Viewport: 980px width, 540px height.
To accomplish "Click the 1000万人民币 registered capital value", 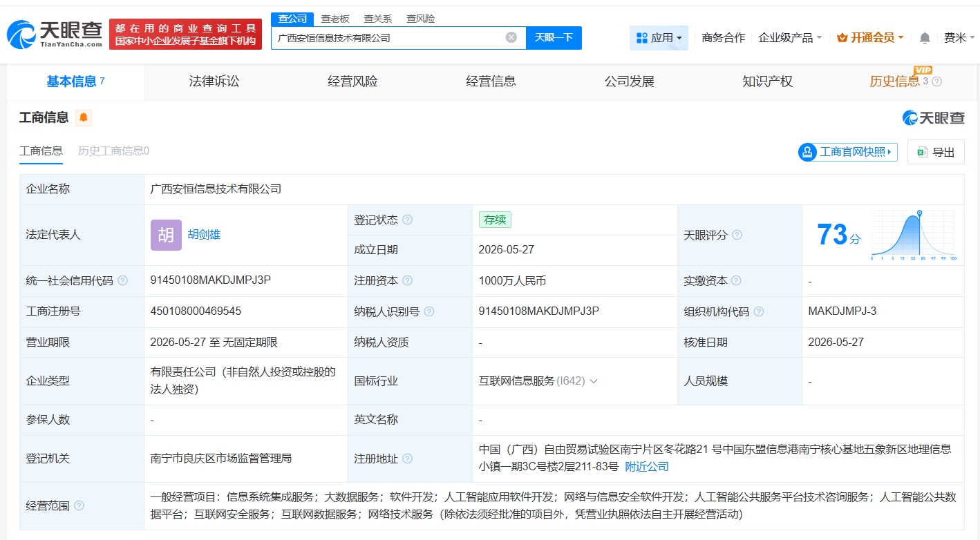I will pos(512,281).
